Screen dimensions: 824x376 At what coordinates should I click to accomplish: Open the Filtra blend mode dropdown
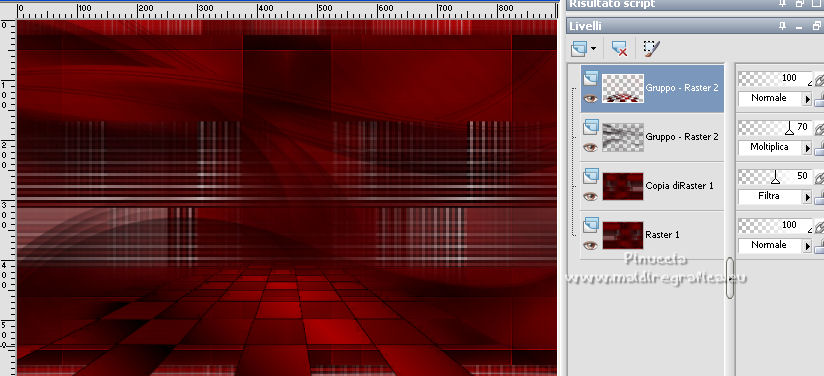tap(808, 197)
